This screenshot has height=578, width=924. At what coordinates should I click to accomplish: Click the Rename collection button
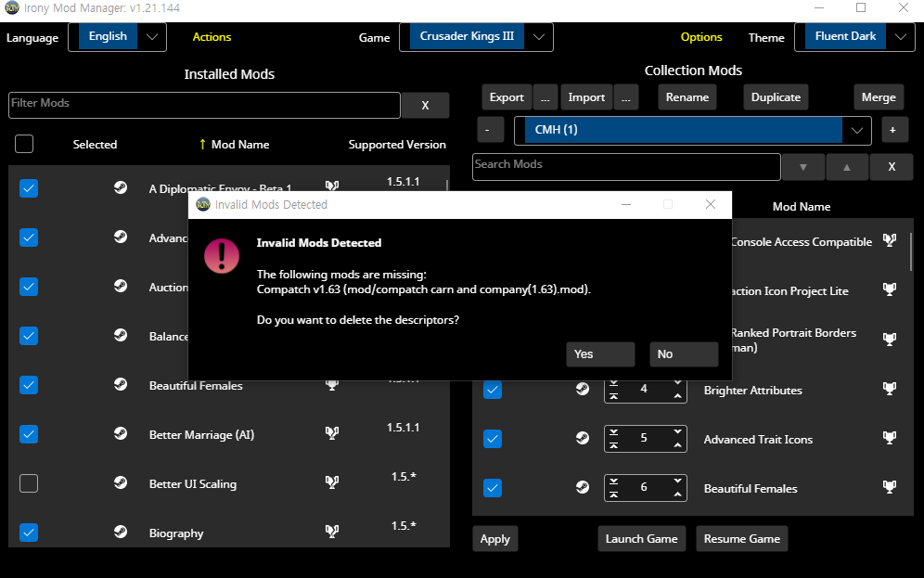(687, 97)
